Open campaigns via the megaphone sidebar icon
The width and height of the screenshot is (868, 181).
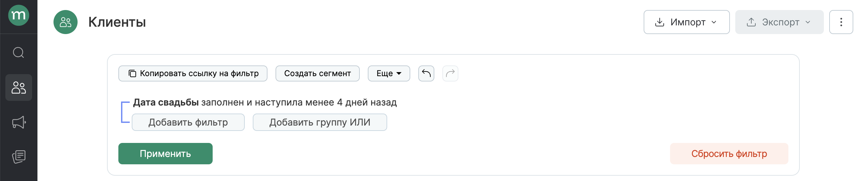click(18, 122)
